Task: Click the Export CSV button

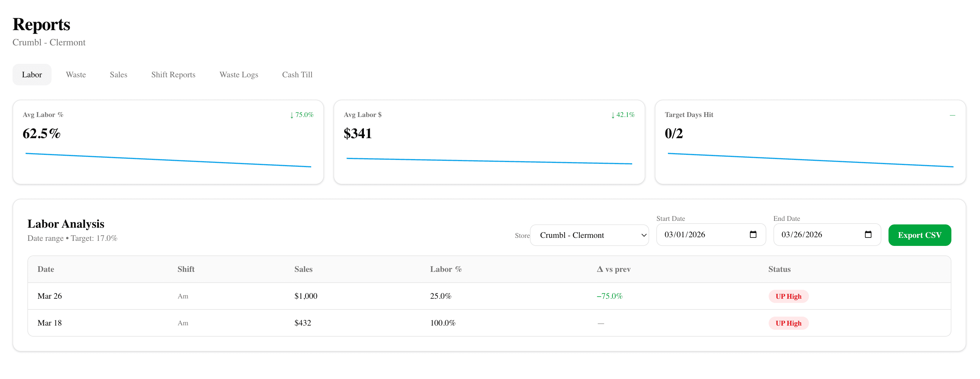Action: click(x=919, y=235)
